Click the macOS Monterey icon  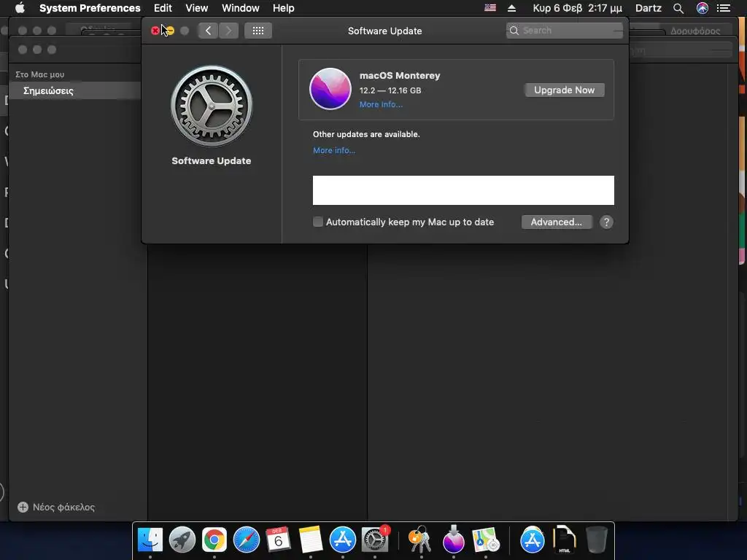tap(330, 88)
